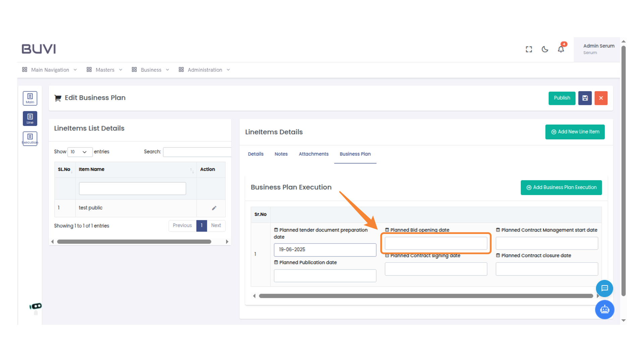Expand the Main Navigation menu
Screen dimensions: 644x362
pyautogui.click(x=50, y=70)
